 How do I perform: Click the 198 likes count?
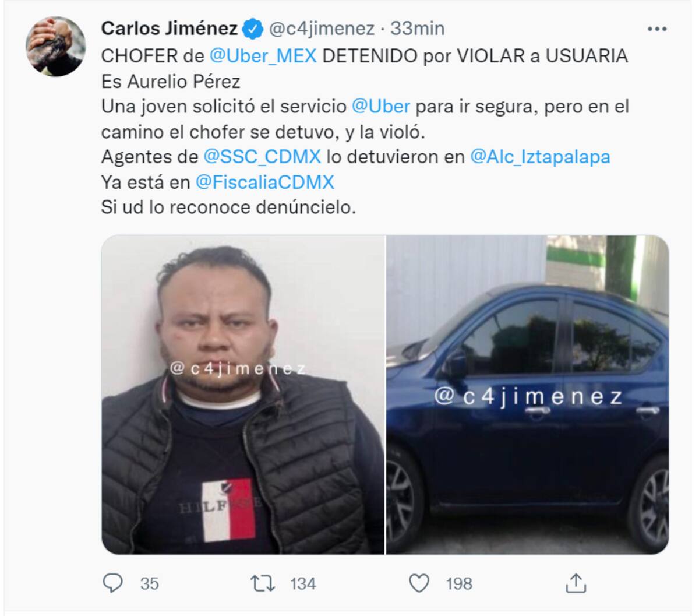coord(459,583)
